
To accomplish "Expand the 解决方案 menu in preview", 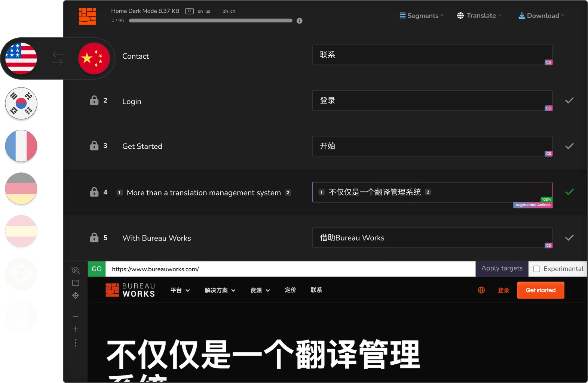I will click(220, 290).
